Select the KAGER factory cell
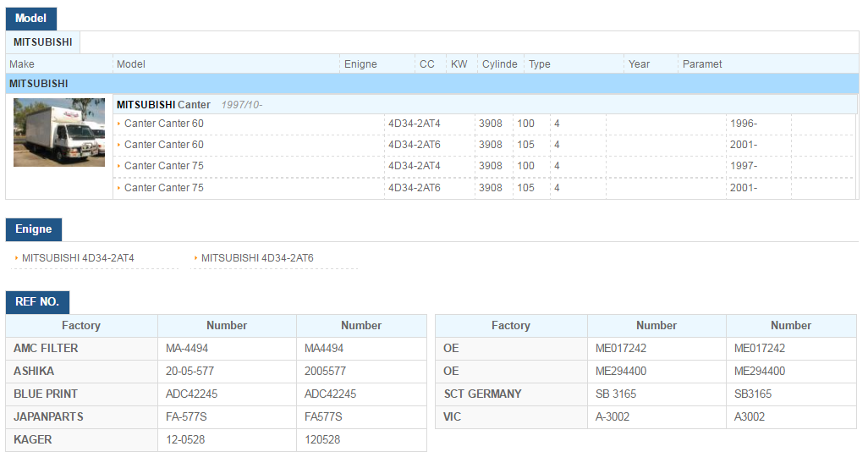This screenshot has height=463, width=868. [82, 440]
